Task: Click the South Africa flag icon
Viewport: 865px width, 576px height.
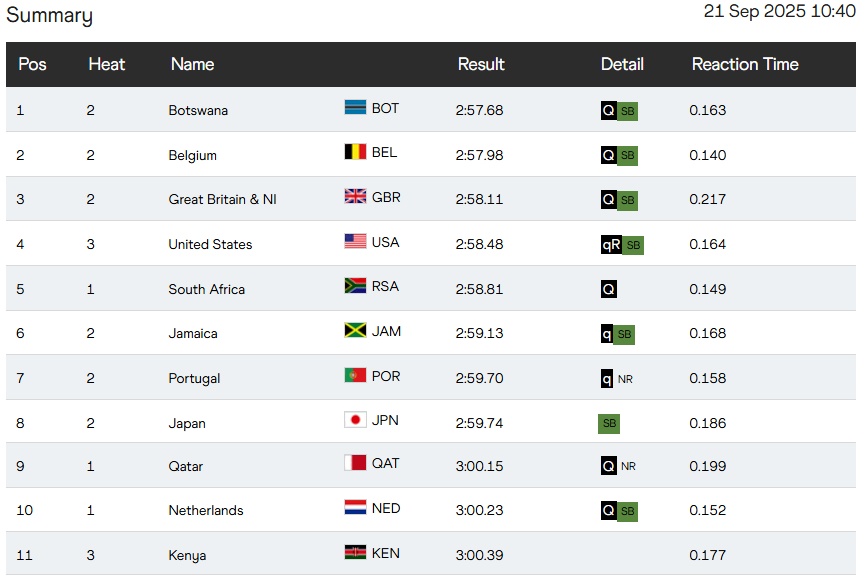Action: [x=355, y=286]
